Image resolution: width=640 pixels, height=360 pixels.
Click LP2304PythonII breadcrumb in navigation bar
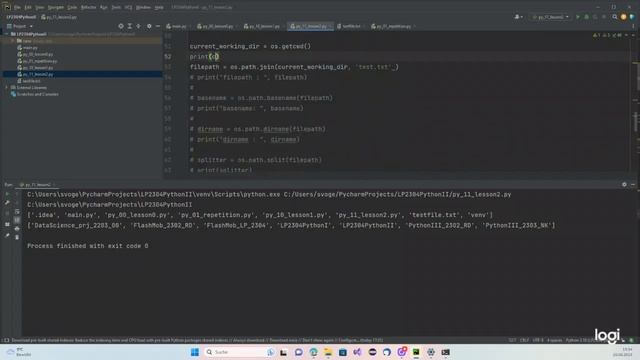(x=21, y=17)
